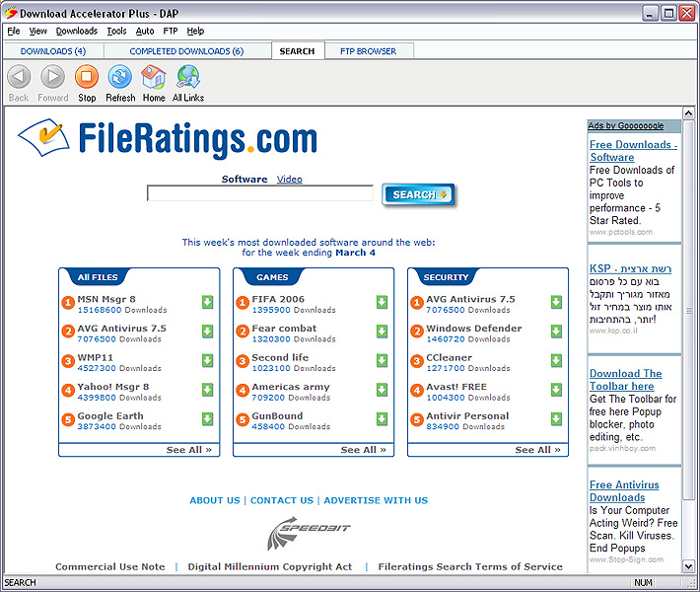
Task: Click Ads by Goooooogle label
Action: coord(625,125)
